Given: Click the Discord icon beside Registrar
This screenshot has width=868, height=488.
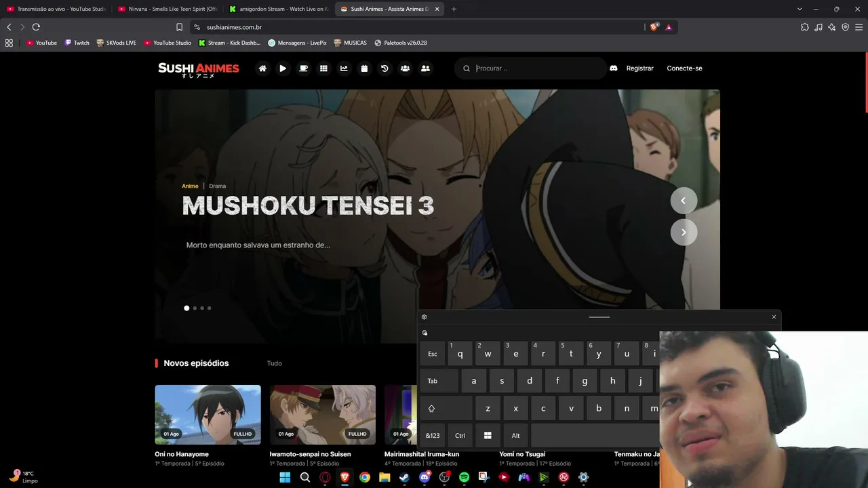Looking at the screenshot, I should (x=614, y=68).
